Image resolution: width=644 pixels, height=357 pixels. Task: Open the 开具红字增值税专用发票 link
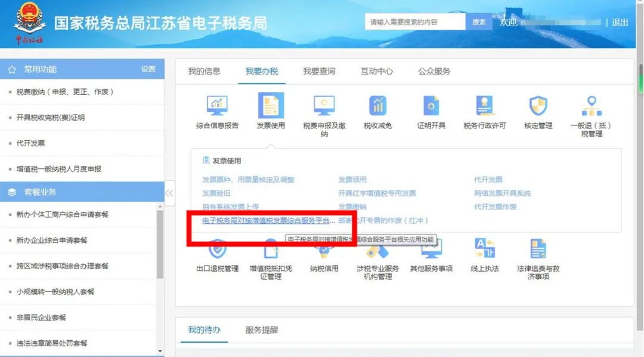[377, 193]
